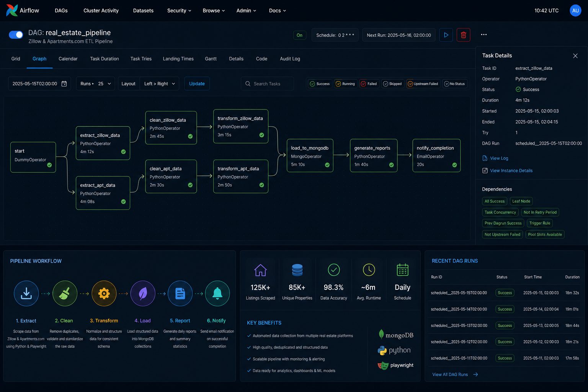Click the Extract download step icon
The height and width of the screenshot is (392, 588).
pos(26,294)
